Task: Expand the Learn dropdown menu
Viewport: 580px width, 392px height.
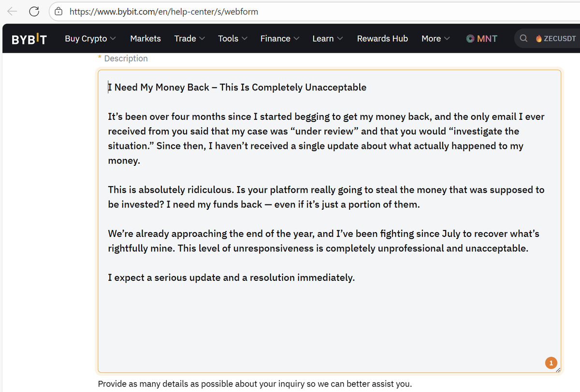Action: point(328,38)
